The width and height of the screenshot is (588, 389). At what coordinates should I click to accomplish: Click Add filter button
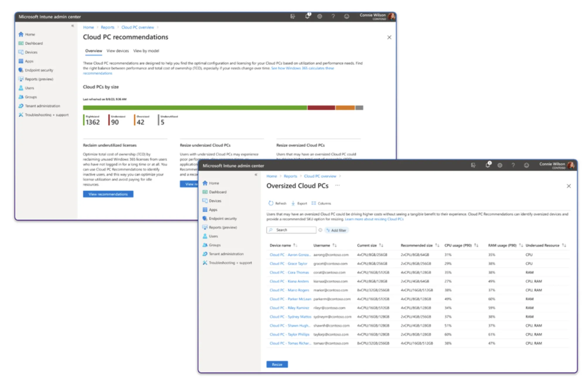pos(337,230)
